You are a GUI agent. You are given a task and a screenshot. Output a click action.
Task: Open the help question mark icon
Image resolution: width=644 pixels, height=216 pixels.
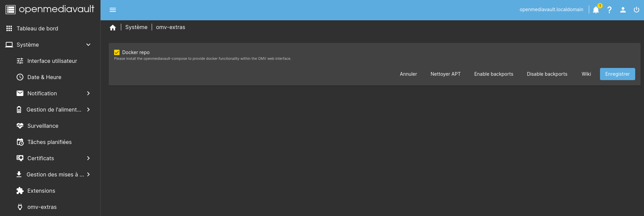coord(609,10)
